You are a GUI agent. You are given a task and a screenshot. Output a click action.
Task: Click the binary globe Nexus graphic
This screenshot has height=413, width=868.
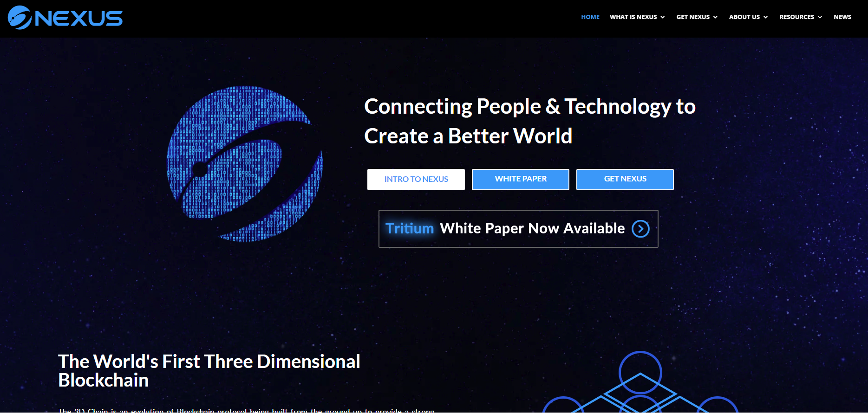point(245,164)
